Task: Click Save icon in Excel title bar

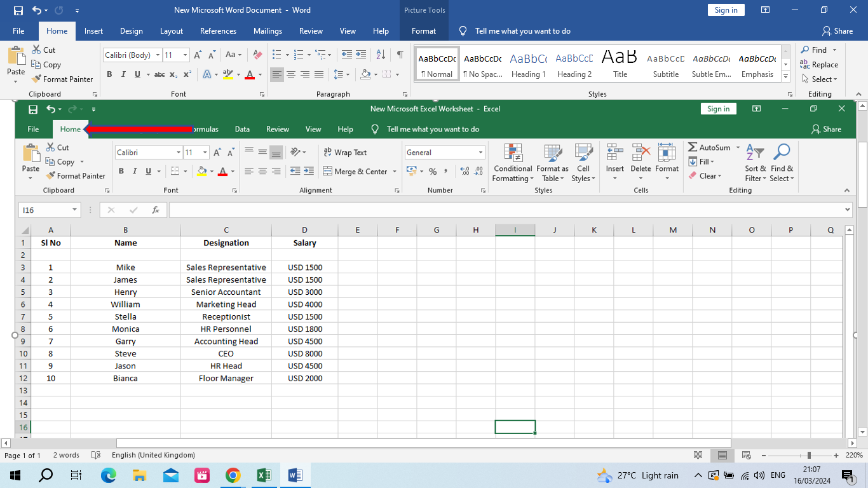Action: 33,109
